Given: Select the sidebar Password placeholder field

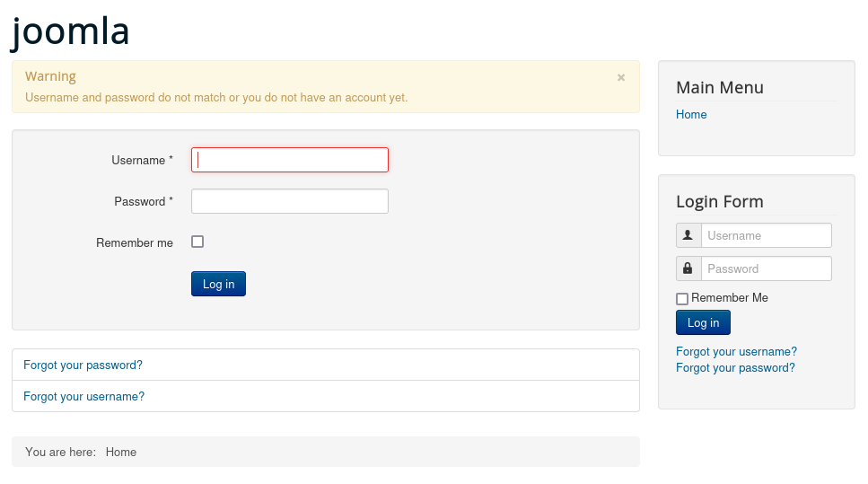Looking at the screenshot, I should click(x=766, y=268).
